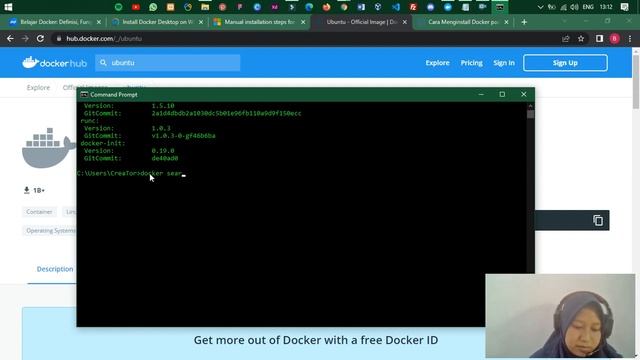This screenshot has width=640, height=360.
Task: Open Microsoft Edge taskbar icon
Action: click(309, 7)
